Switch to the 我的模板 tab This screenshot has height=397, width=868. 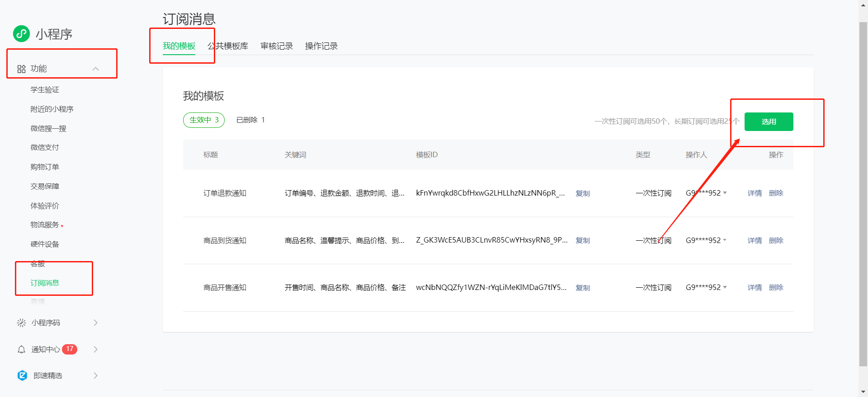coord(179,46)
